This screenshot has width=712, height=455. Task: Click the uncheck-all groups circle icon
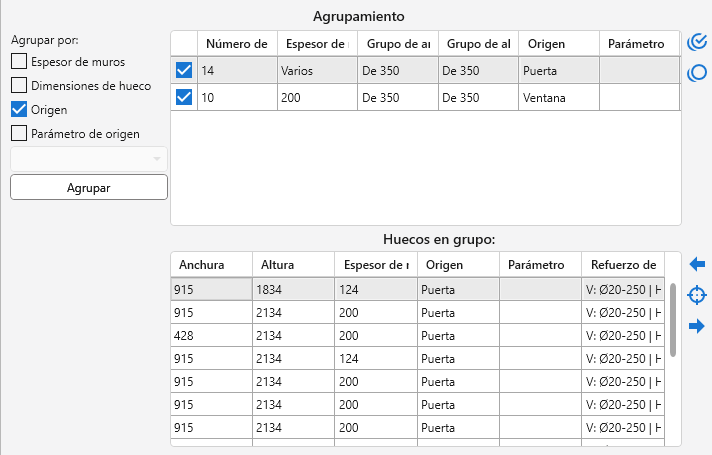[698, 73]
